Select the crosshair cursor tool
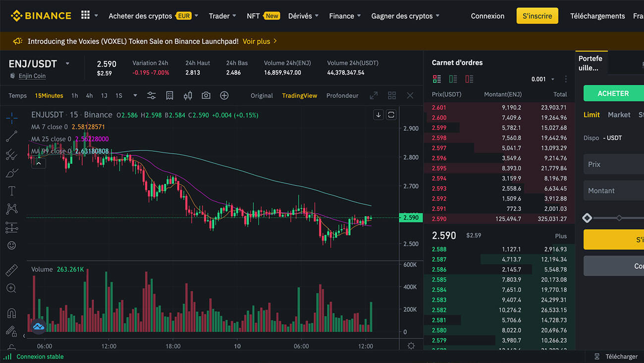The image size is (644, 363). (12, 118)
